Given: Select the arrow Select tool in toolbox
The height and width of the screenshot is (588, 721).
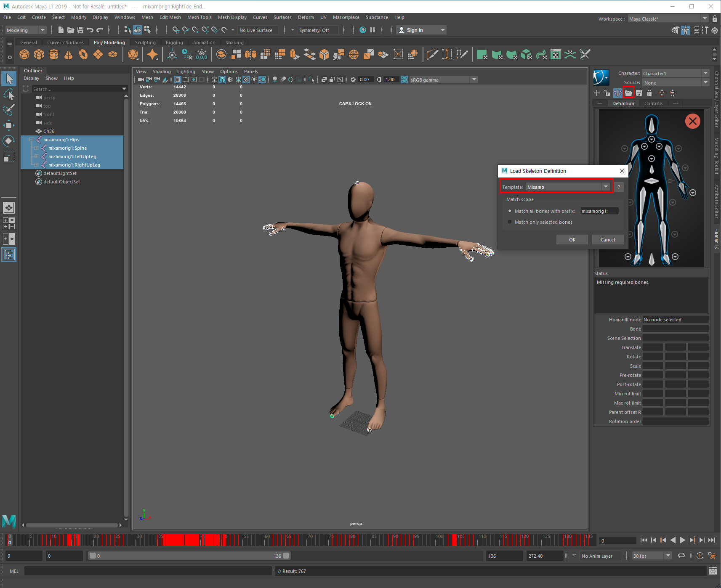Looking at the screenshot, I should pyautogui.click(x=9, y=79).
